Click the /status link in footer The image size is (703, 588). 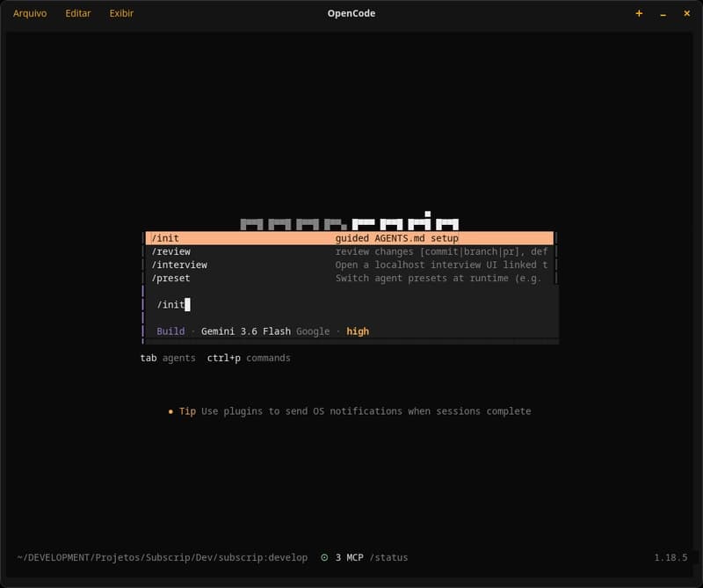388,557
